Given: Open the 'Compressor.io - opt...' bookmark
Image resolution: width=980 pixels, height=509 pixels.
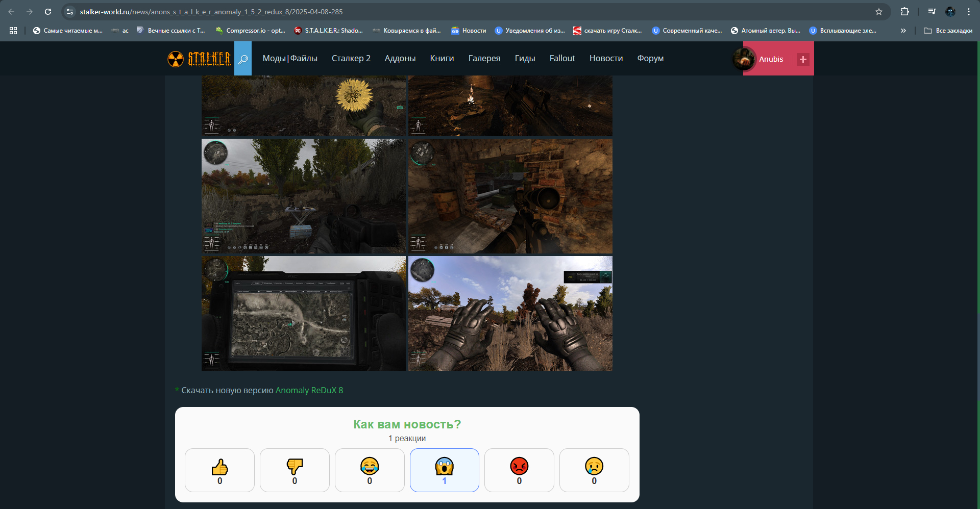Looking at the screenshot, I should (x=250, y=31).
